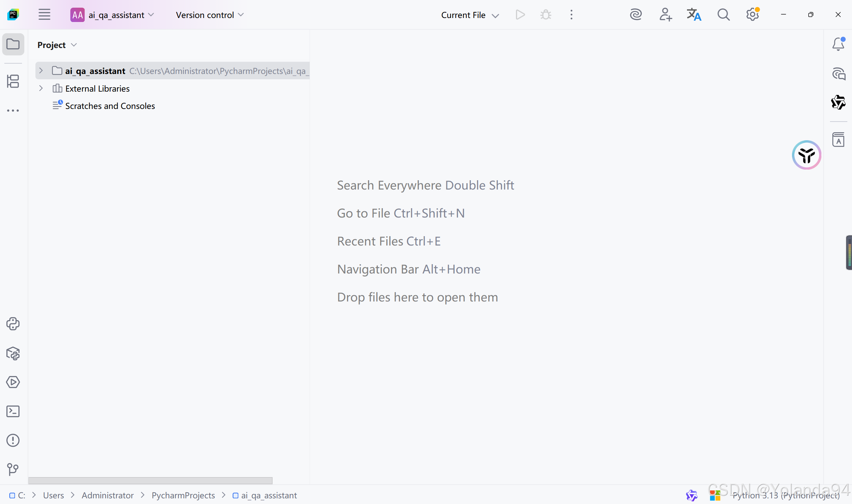Close the PyCharm window
The height and width of the screenshot is (504, 852).
[838, 15]
